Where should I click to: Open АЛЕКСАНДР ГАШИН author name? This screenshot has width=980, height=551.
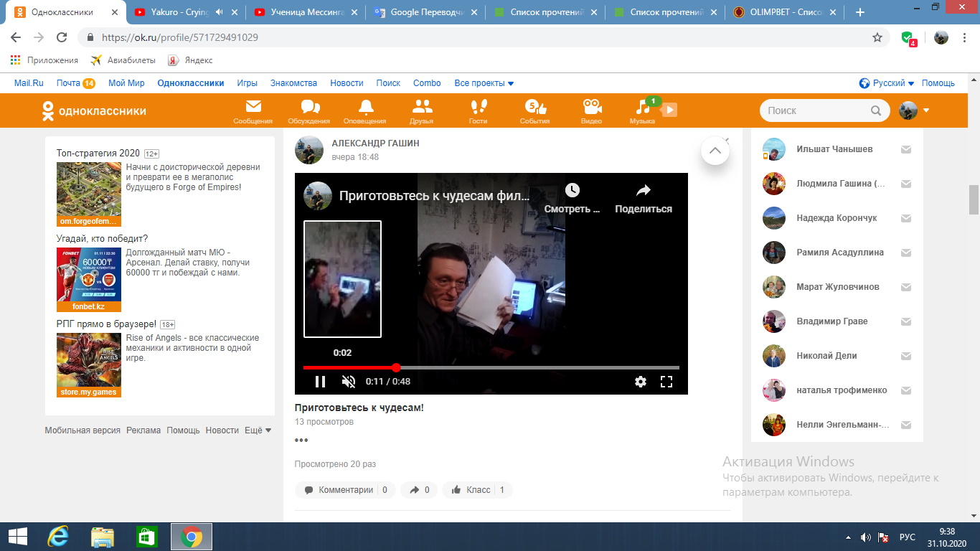[375, 143]
